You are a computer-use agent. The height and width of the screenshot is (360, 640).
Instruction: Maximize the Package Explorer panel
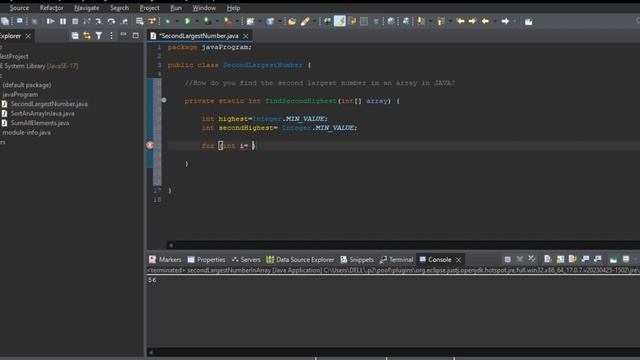point(136,36)
